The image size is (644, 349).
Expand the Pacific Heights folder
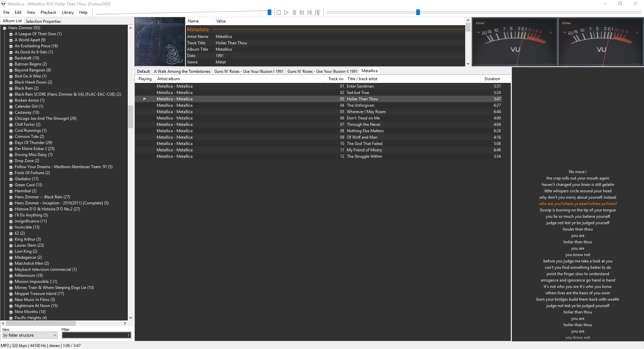click(11, 318)
